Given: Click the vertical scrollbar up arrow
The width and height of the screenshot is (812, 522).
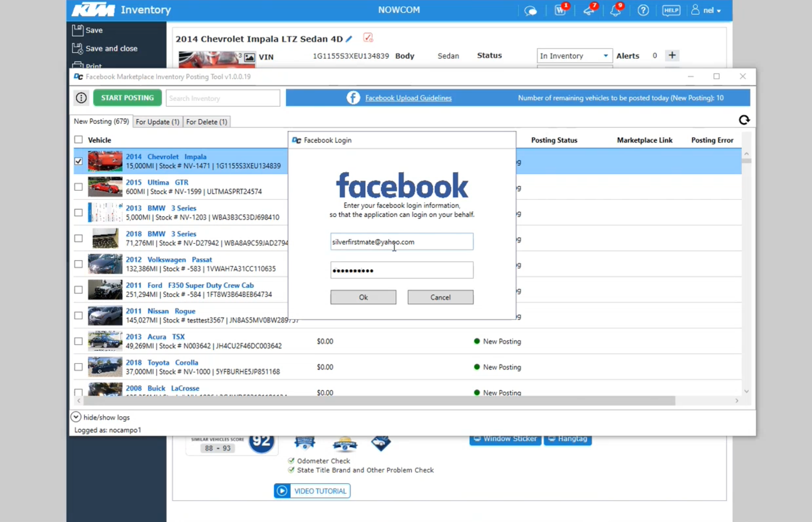Looking at the screenshot, I should click(747, 153).
